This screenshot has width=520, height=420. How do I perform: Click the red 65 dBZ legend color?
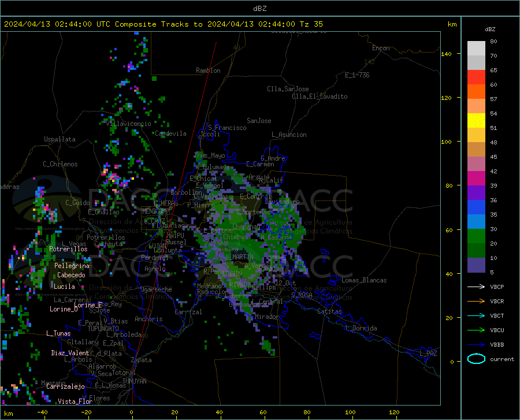point(476,77)
